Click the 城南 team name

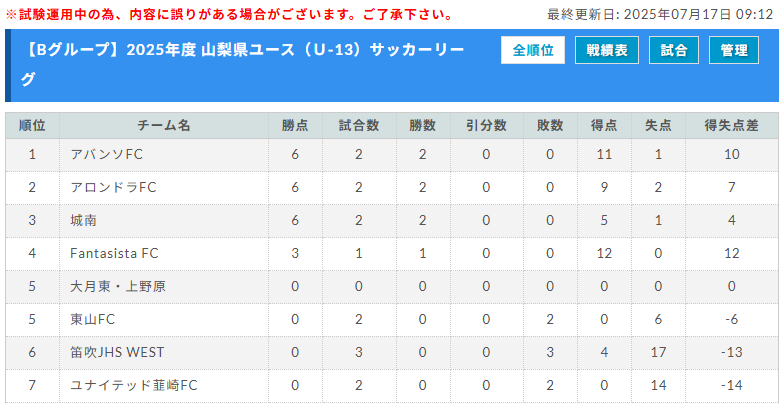84,220
